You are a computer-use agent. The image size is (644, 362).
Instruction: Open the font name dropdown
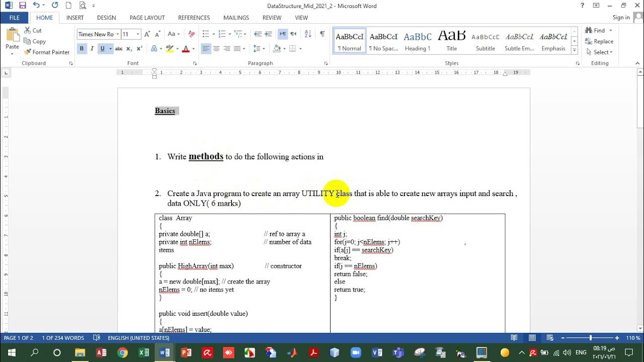click(117, 34)
